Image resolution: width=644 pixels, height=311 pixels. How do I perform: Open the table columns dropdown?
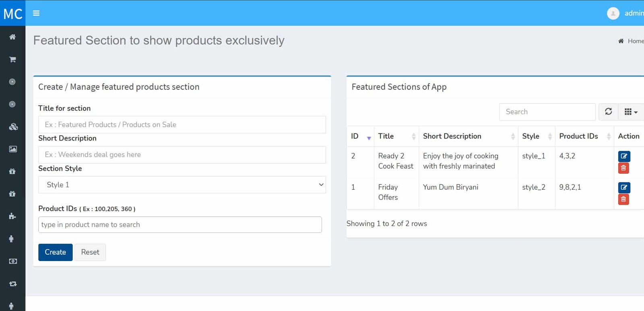click(630, 112)
